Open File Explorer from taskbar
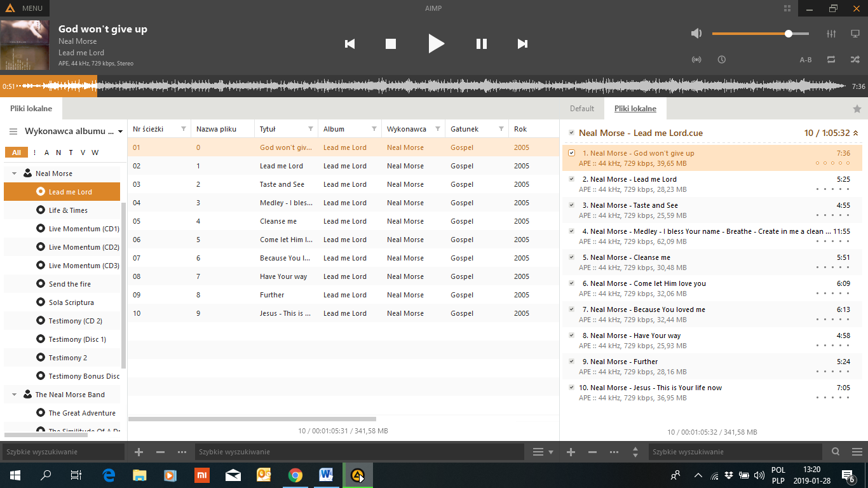The width and height of the screenshot is (868, 488). [139, 475]
